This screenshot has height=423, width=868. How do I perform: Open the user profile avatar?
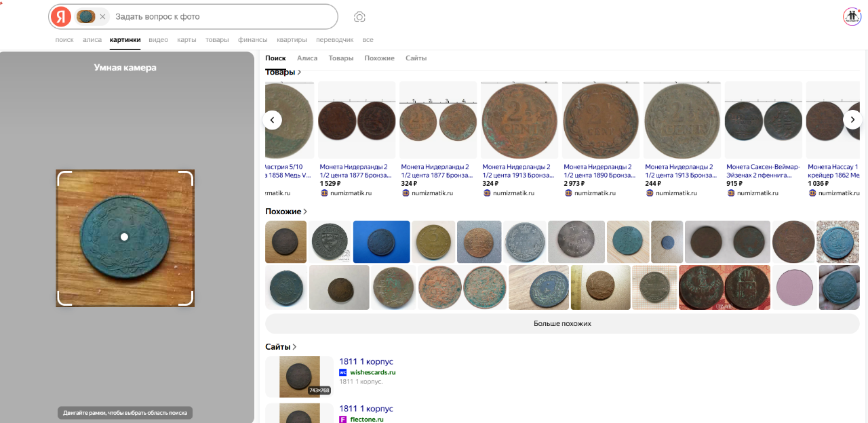[x=852, y=16]
